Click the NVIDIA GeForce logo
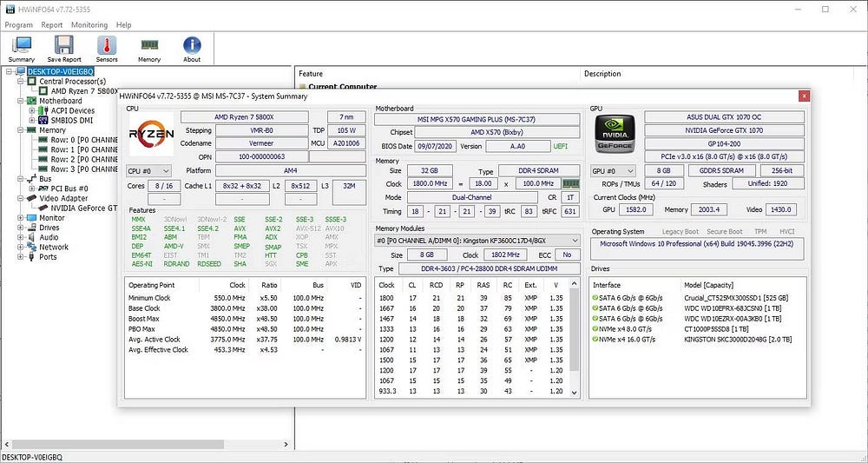 point(615,134)
